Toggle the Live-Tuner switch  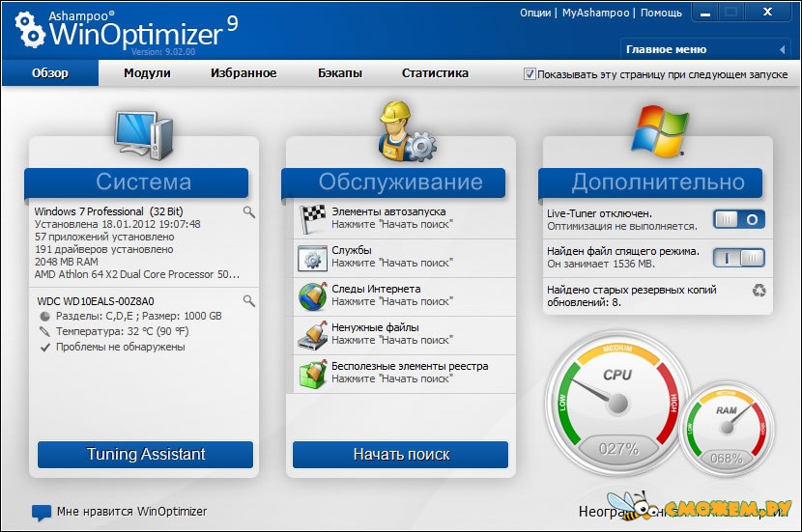point(739,220)
